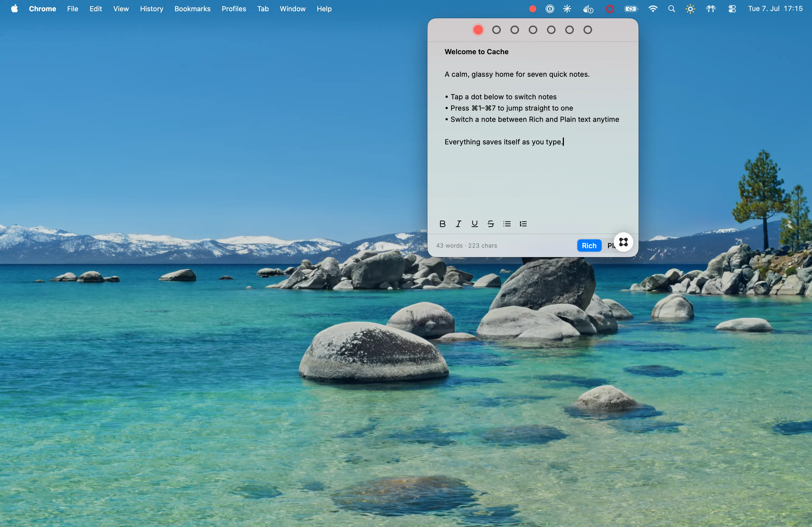Insert a numbered list
The width and height of the screenshot is (812, 527).
click(523, 224)
